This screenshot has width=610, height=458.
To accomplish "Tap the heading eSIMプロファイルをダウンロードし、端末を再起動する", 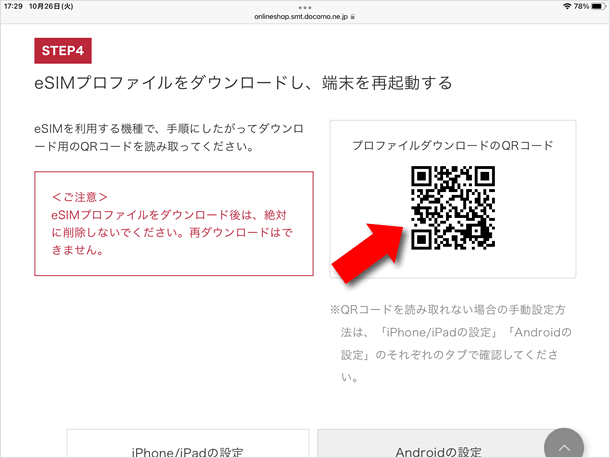I will click(x=243, y=83).
